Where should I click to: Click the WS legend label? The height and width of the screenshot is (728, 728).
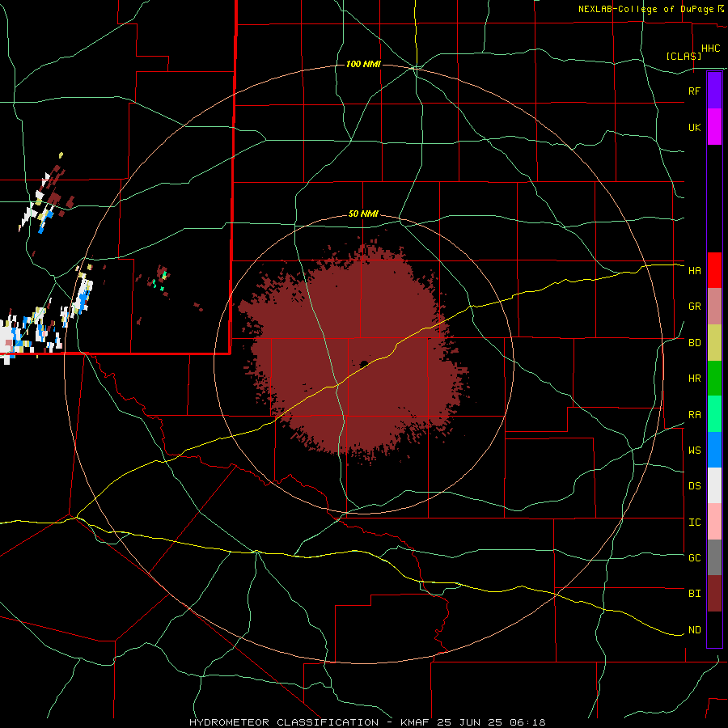point(694,451)
